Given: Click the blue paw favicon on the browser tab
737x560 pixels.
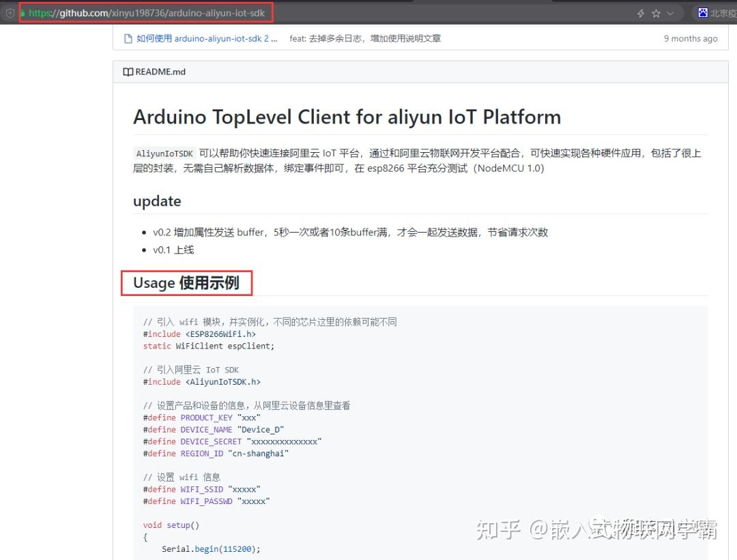Looking at the screenshot, I should click(704, 11).
